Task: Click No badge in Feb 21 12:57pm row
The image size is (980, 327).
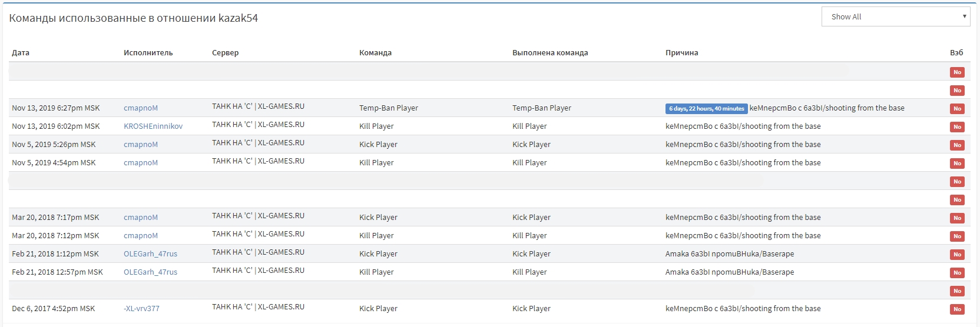Action: point(957,273)
